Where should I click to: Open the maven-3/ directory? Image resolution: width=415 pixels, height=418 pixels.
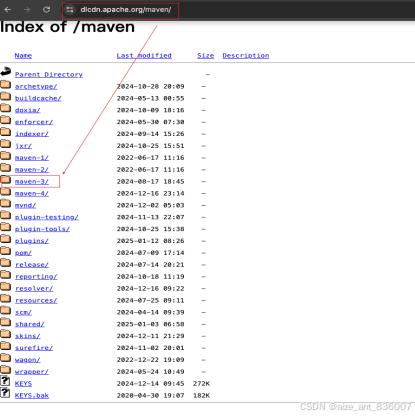32,182
